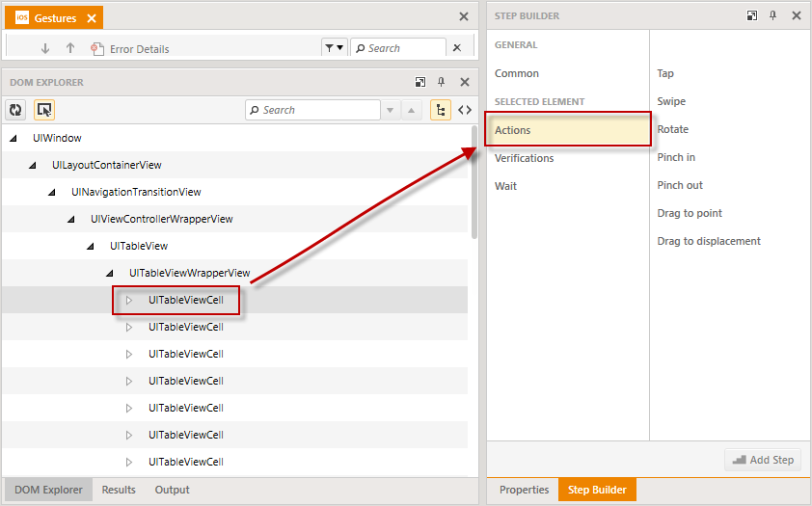Choose the Tap action
812x506 pixels.
[665, 73]
